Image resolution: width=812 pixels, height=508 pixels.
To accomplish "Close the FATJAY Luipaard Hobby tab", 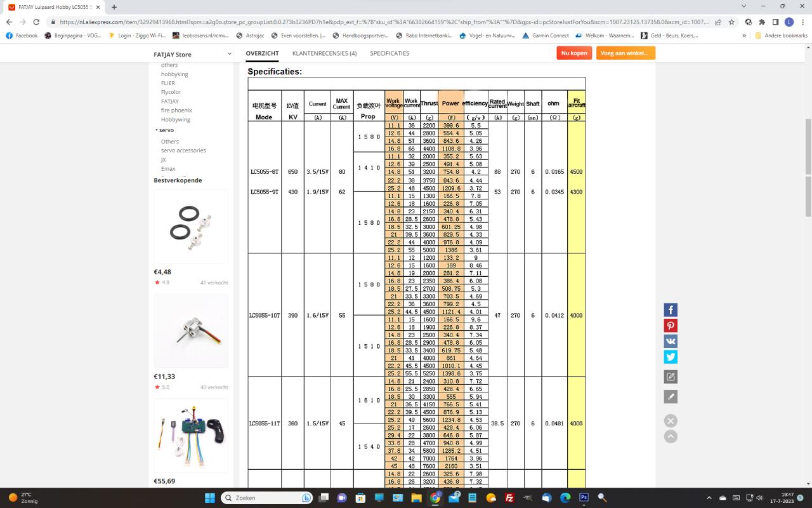I will click(98, 7).
